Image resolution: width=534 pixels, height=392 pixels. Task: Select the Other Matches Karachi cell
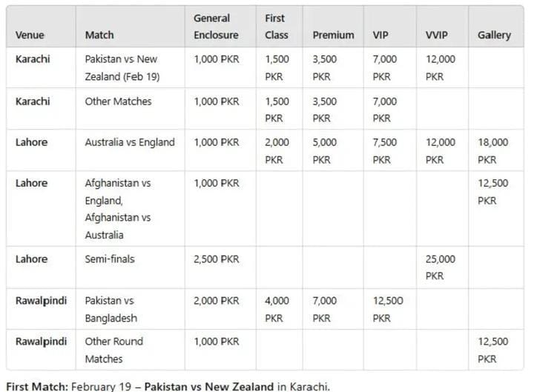point(118,102)
